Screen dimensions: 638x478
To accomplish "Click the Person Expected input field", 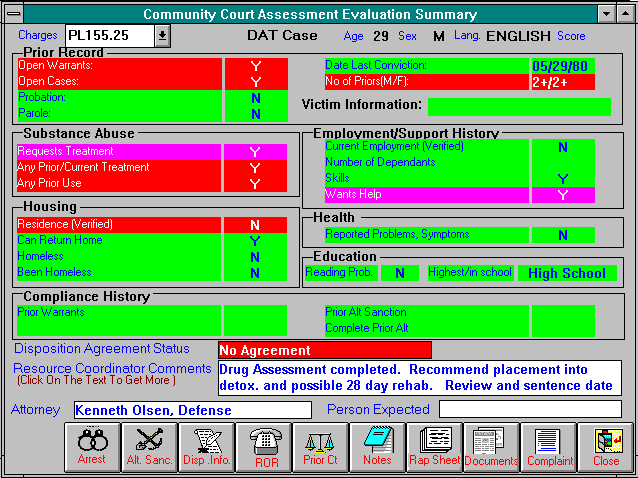I will pyautogui.click(x=529, y=409).
